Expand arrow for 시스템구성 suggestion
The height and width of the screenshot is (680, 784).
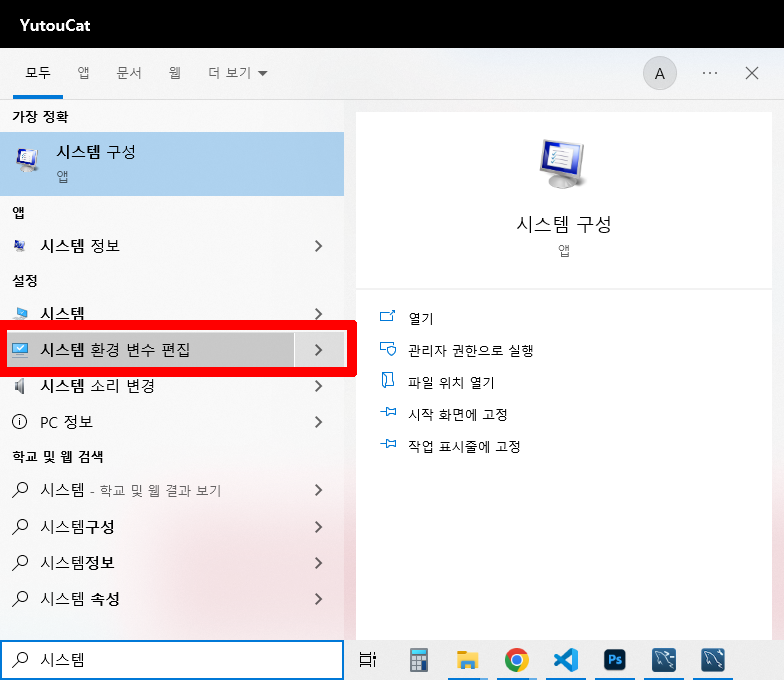(x=318, y=526)
